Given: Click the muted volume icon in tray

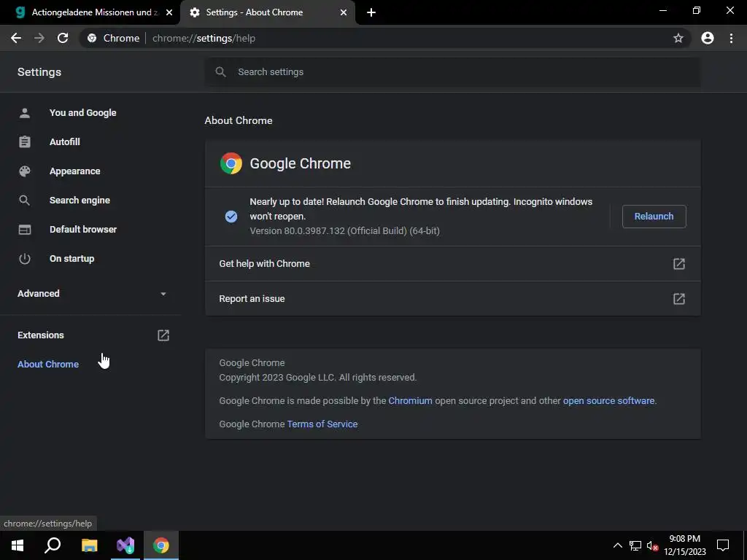Looking at the screenshot, I should (x=652, y=545).
